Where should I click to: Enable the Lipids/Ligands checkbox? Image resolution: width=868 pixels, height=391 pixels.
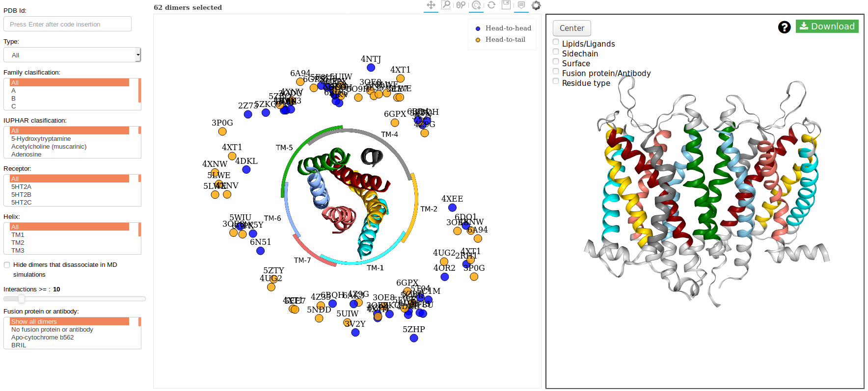pyautogui.click(x=556, y=42)
